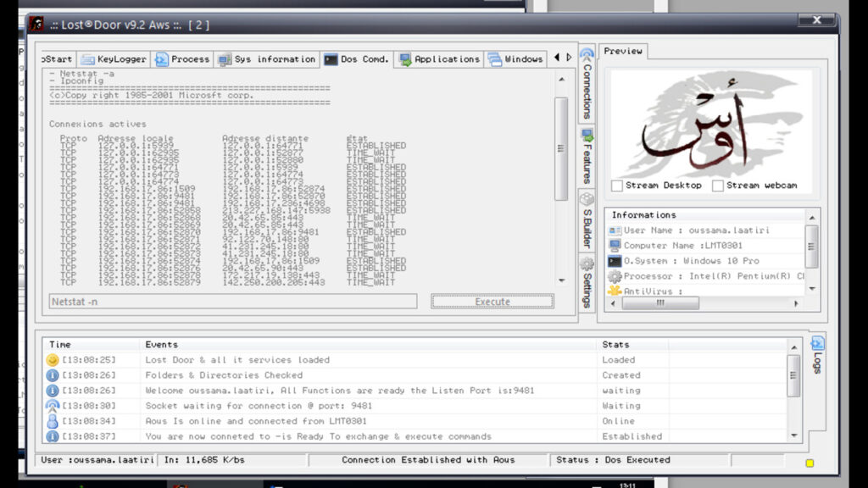
Task: Click user icon on Aous Is online row
Action: (52, 422)
